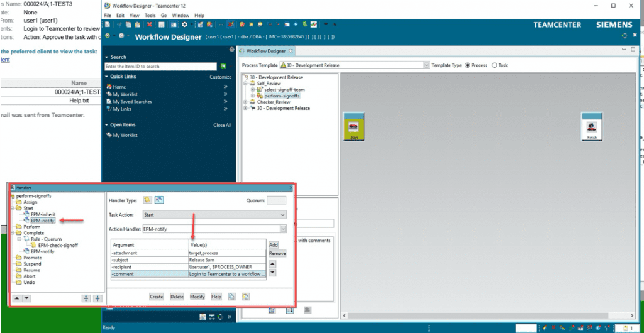Click Add button for handler arguments
Image resolution: width=644 pixels, height=333 pixels.
point(274,244)
